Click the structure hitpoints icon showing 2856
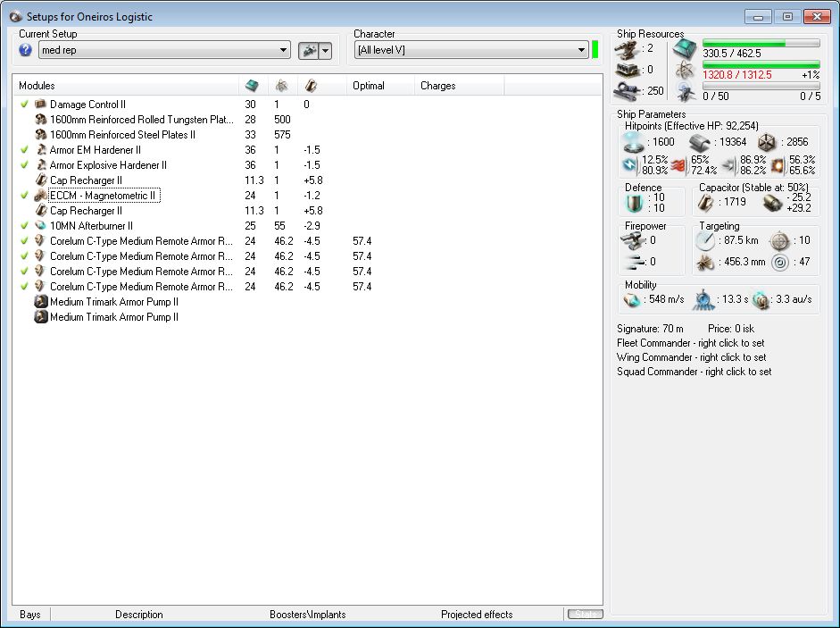Screen dimensions: 840x628 [767, 142]
